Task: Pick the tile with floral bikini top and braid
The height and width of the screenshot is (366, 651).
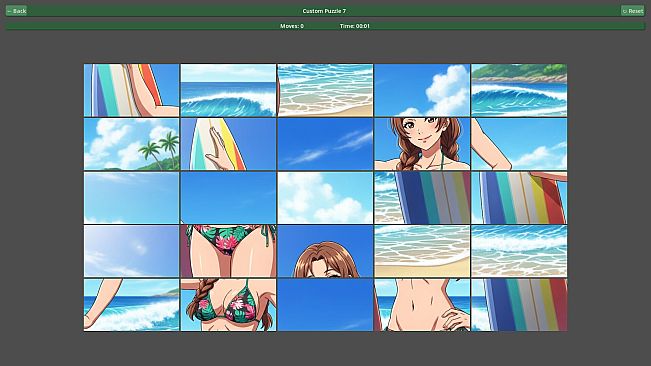Action: point(228,305)
